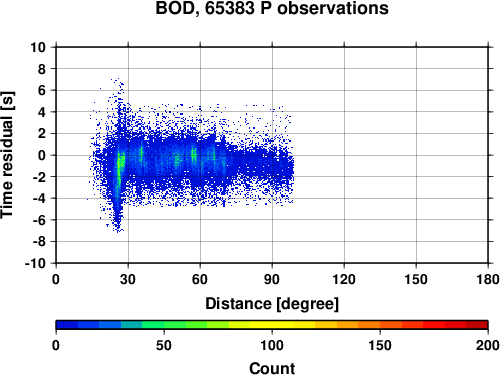
Task: Click the x-axis tick label 30
Action: coord(128,279)
